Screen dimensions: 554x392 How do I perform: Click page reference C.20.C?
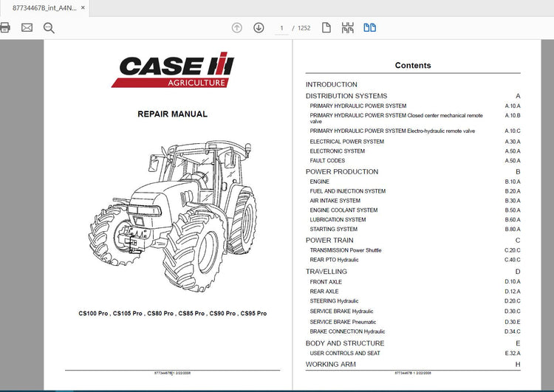tap(513, 250)
